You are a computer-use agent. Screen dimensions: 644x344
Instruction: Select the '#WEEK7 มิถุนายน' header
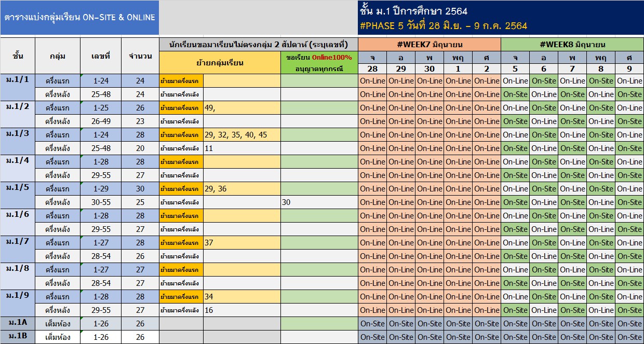click(x=430, y=44)
